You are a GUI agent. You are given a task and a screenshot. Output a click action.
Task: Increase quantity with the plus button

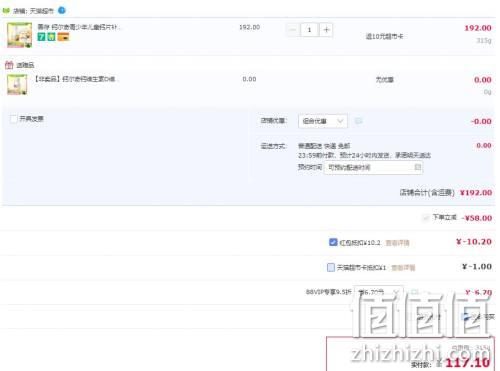pyautogui.click(x=326, y=30)
